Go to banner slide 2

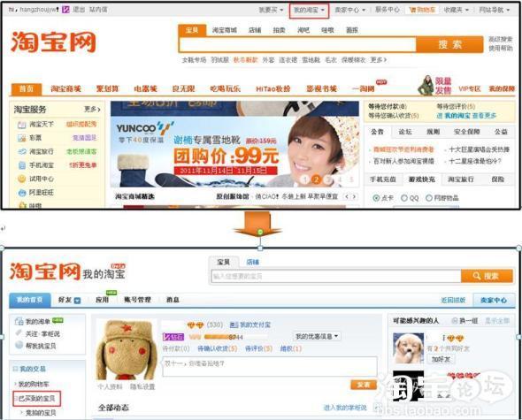click(x=316, y=180)
